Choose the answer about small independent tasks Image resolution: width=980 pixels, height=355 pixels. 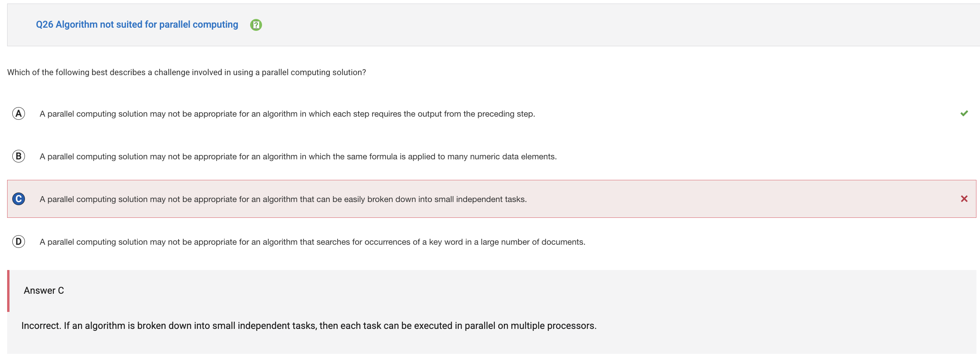pyautogui.click(x=283, y=199)
